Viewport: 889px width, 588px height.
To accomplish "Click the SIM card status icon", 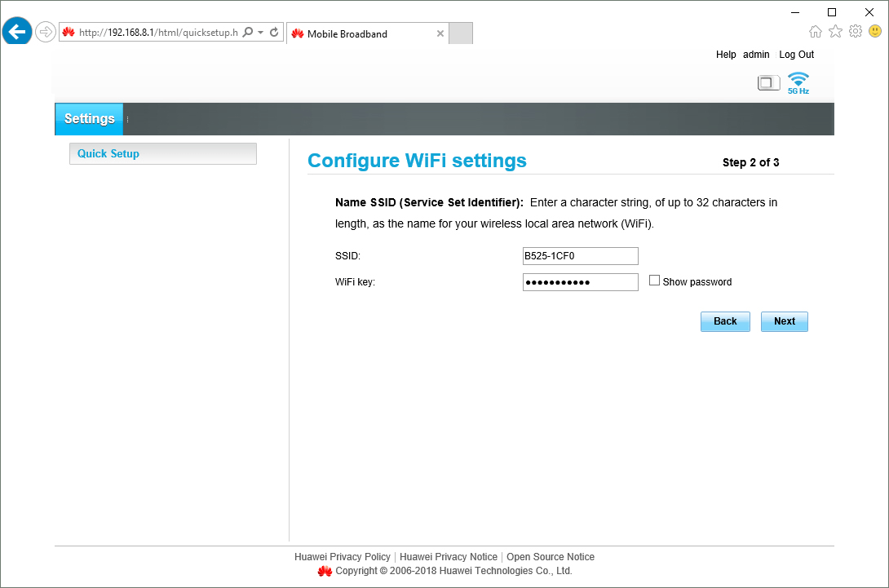I will coord(768,82).
